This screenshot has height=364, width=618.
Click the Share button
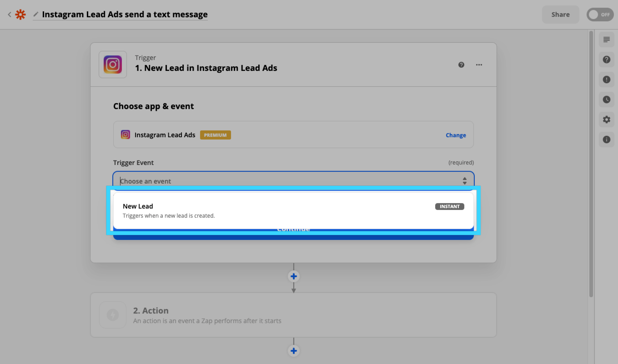point(560,15)
